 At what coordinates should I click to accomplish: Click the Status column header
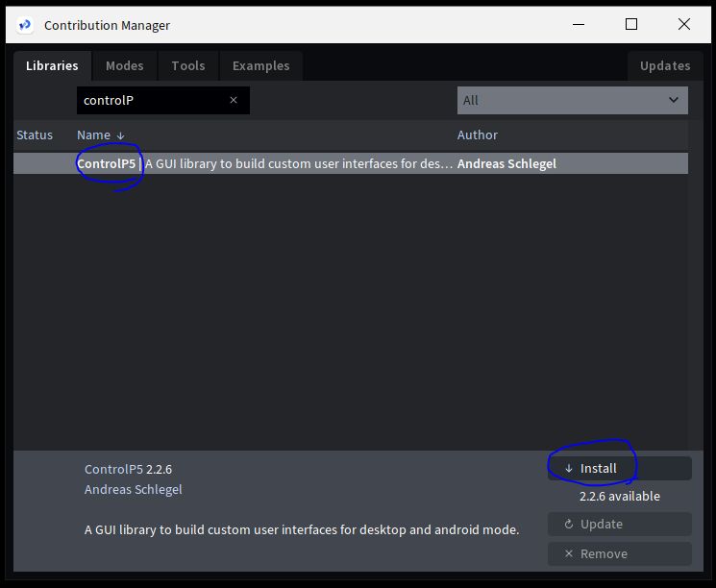tap(35, 135)
